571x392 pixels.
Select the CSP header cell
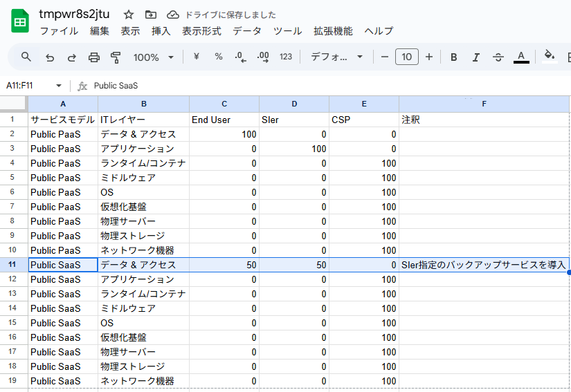click(x=364, y=120)
